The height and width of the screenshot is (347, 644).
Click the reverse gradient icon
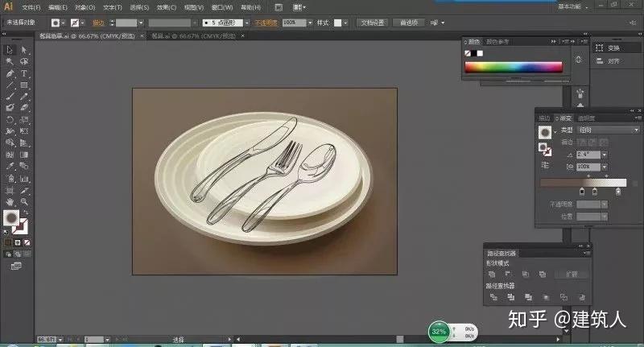(545, 165)
